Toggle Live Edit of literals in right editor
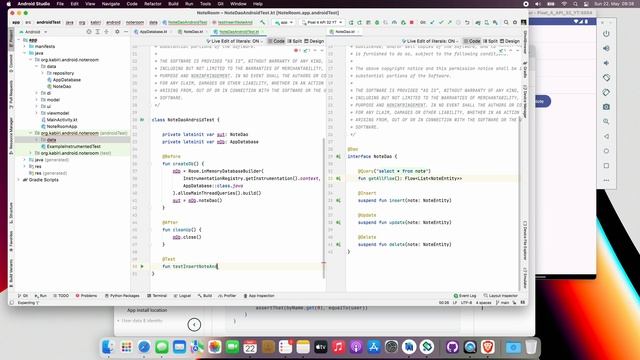Viewport: 640px width, 360px height. click(x=430, y=41)
